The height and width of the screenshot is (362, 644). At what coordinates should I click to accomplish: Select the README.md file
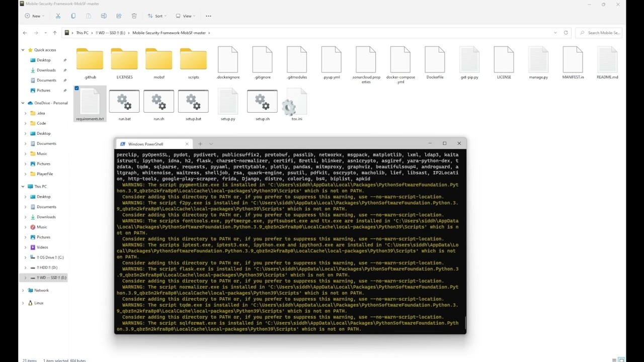coord(607,63)
